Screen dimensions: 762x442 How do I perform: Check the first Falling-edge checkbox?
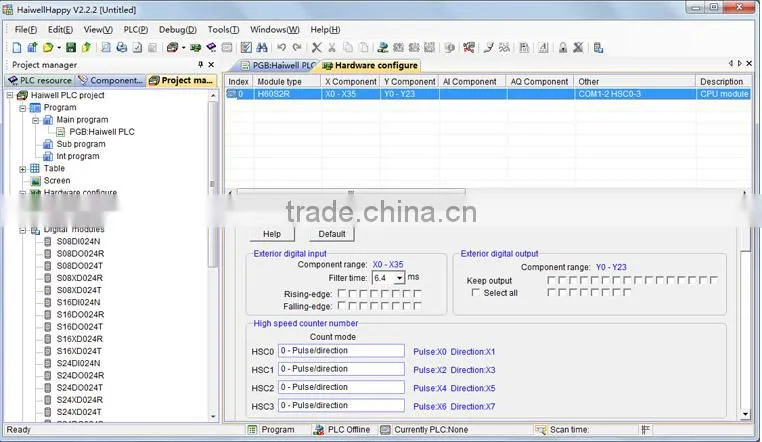(x=342, y=306)
